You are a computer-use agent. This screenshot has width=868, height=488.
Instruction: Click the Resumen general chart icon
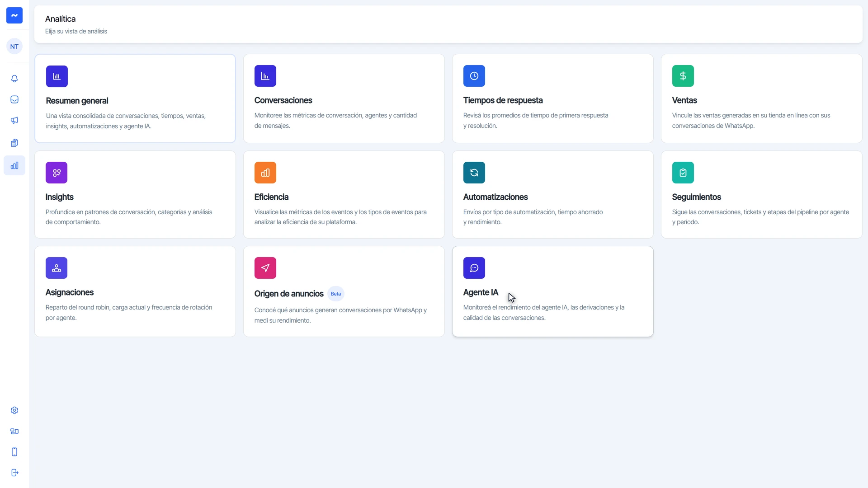57,76
